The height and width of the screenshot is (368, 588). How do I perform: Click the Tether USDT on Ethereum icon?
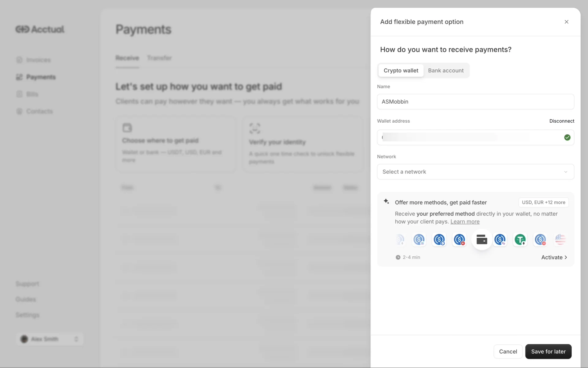(520, 240)
